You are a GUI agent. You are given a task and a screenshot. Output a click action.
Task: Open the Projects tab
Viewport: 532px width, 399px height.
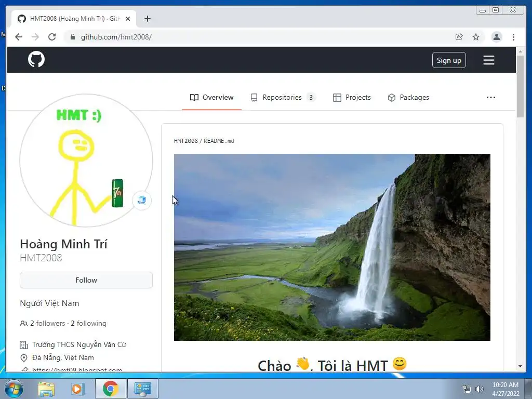click(352, 97)
